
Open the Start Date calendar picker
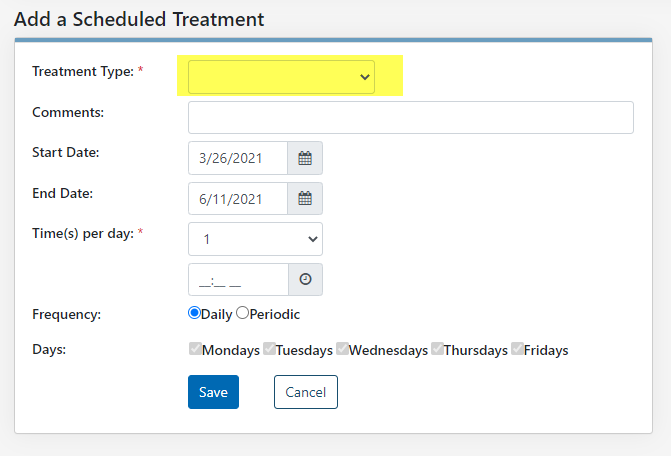[x=305, y=158]
